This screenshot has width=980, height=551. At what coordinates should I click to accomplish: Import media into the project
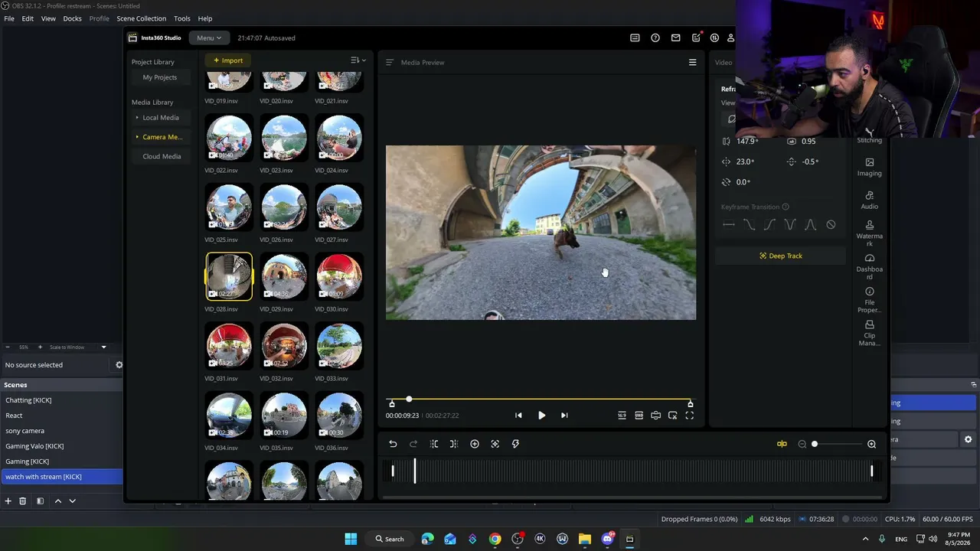228,60
